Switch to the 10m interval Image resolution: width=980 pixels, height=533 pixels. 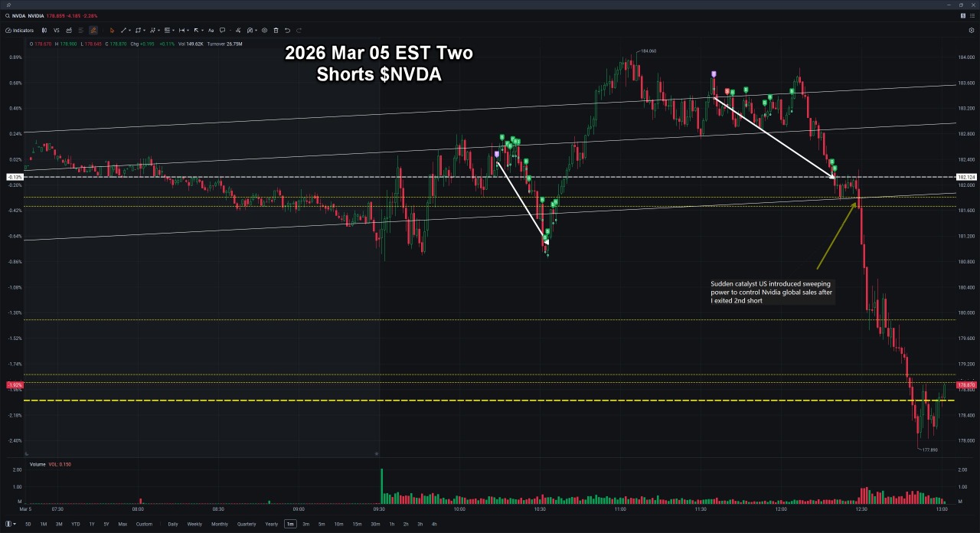338,524
